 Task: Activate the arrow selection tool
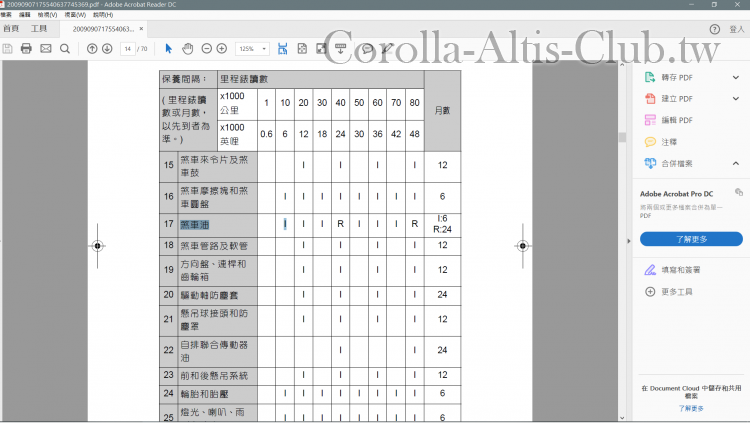coord(169,48)
